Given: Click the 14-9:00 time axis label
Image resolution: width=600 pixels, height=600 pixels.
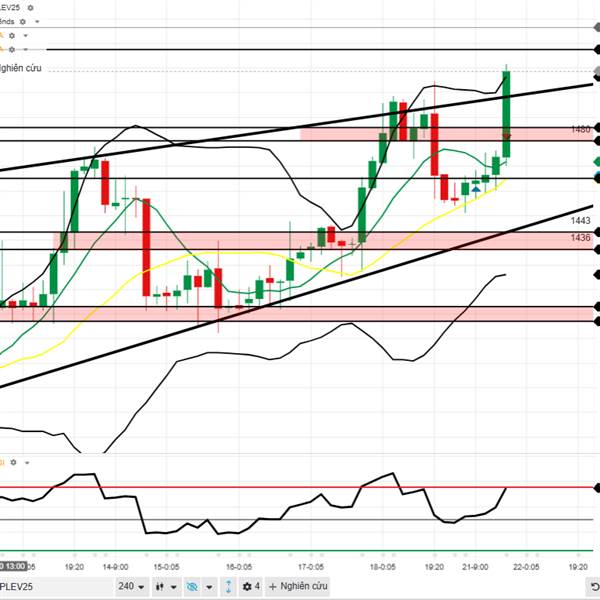Looking at the screenshot, I should tap(115, 567).
